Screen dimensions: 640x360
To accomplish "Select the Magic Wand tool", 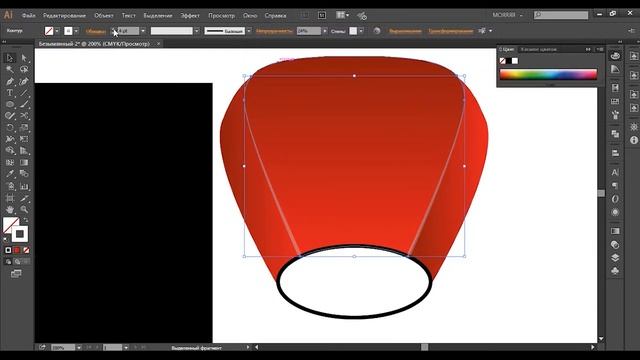I will [10, 69].
